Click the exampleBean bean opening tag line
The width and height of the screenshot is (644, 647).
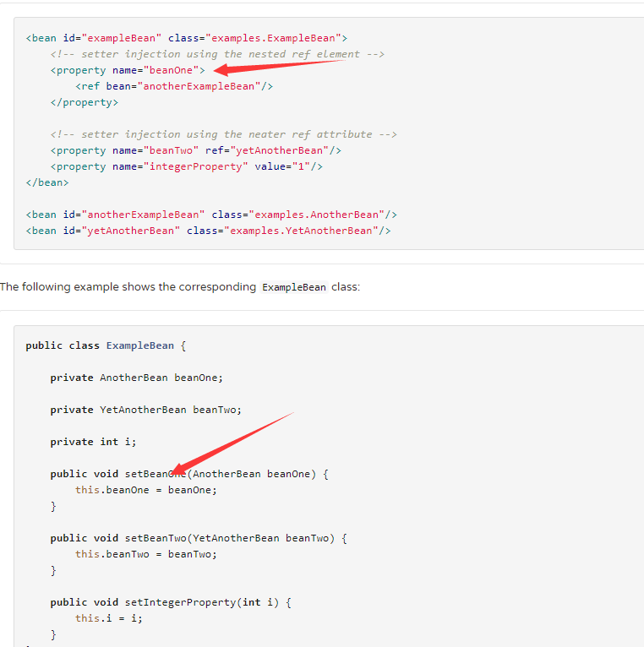click(x=187, y=38)
